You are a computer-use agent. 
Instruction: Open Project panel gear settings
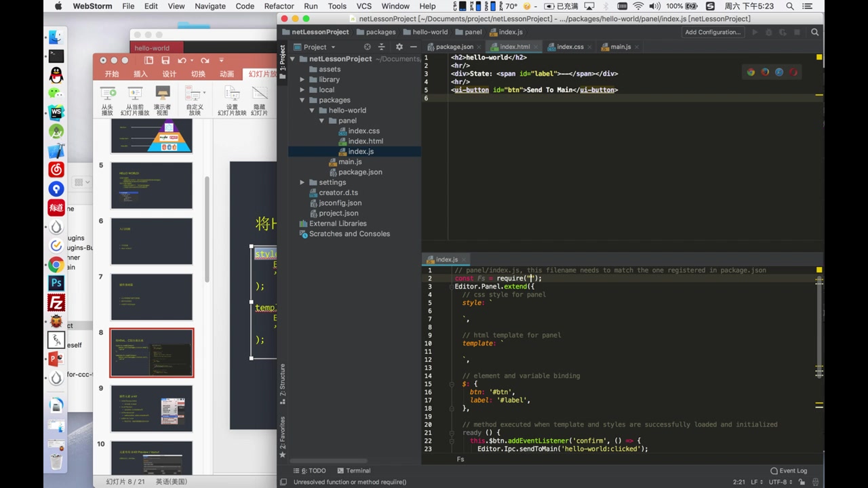399,47
